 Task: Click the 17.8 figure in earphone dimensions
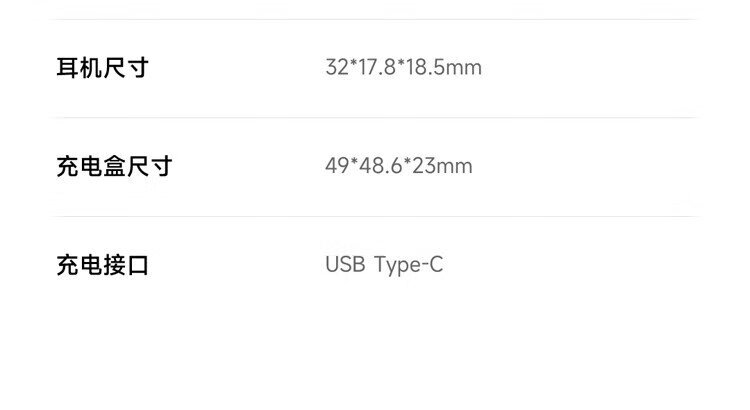tap(374, 68)
